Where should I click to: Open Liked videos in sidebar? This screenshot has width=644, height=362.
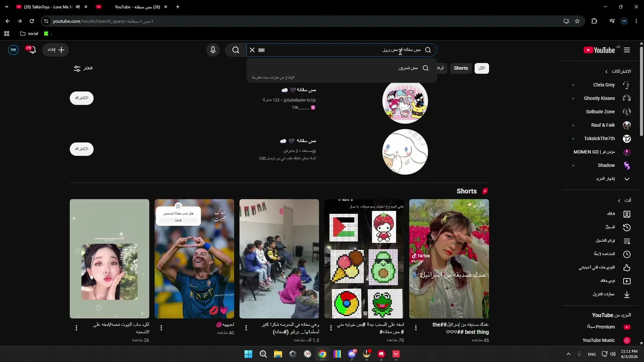[x=601, y=267]
